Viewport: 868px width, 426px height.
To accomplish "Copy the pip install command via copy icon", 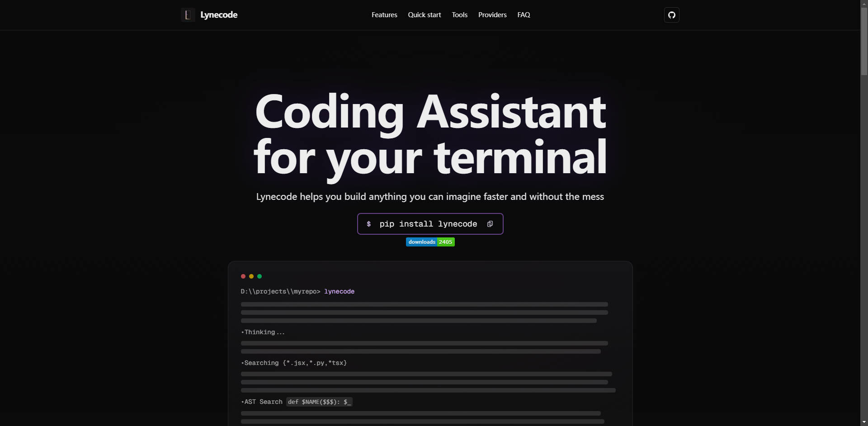I will pos(490,224).
